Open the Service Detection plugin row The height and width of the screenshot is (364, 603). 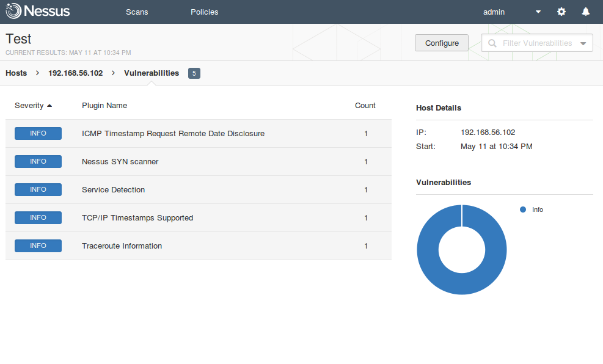click(x=199, y=189)
